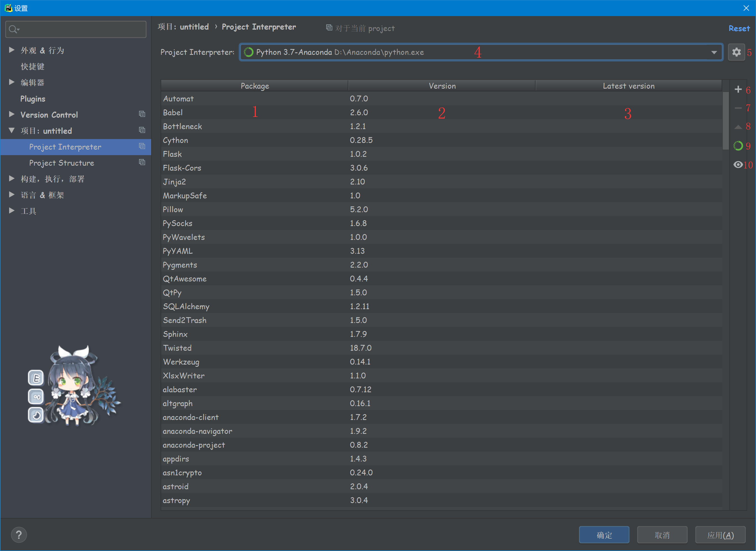This screenshot has height=551, width=756.
Task: Uninstall package using minus icon
Action: (738, 108)
